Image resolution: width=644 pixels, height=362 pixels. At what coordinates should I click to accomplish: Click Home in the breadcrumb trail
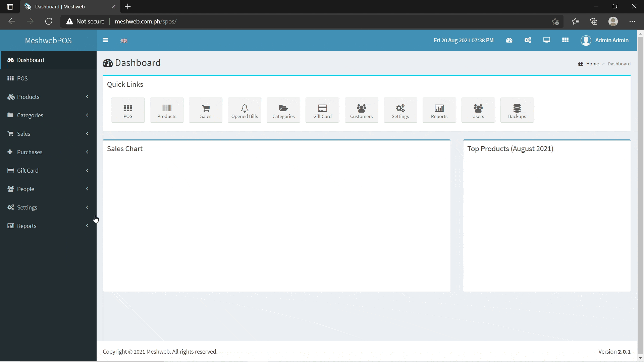click(x=592, y=63)
